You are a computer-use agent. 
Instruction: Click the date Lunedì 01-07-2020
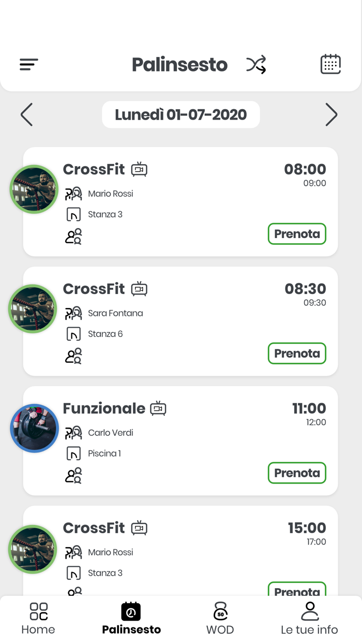(x=180, y=114)
